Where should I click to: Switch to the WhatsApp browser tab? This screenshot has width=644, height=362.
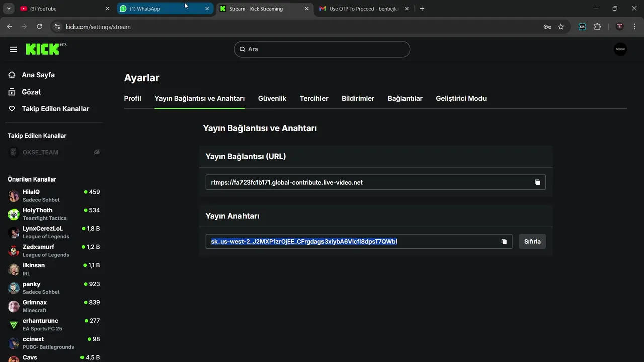pos(165,9)
